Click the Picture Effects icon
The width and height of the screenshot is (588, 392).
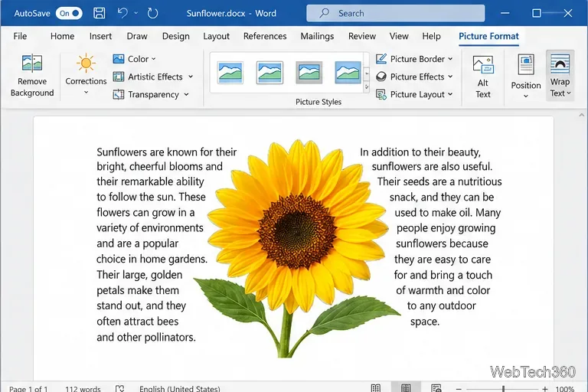381,77
